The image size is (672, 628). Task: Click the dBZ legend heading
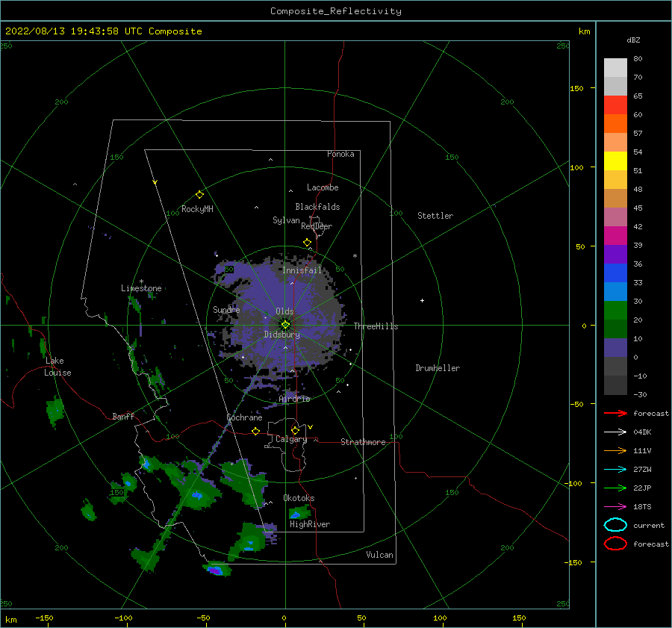click(x=633, y=40)
